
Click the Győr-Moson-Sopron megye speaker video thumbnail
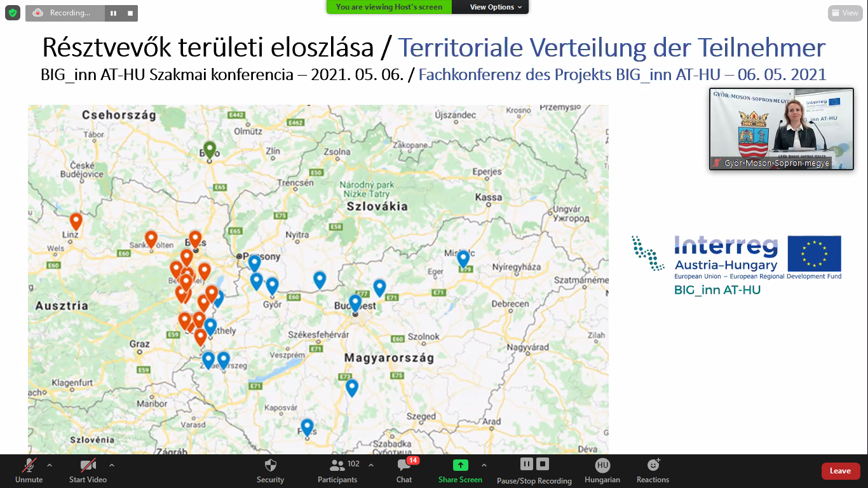tap(782, 129)
